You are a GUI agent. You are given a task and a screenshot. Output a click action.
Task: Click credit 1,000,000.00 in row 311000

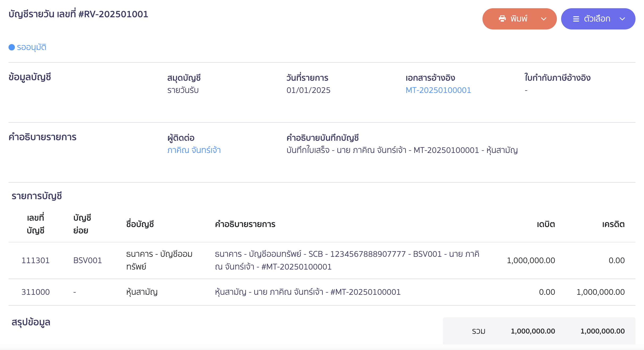pyautogui.click(x=600, y=292)
